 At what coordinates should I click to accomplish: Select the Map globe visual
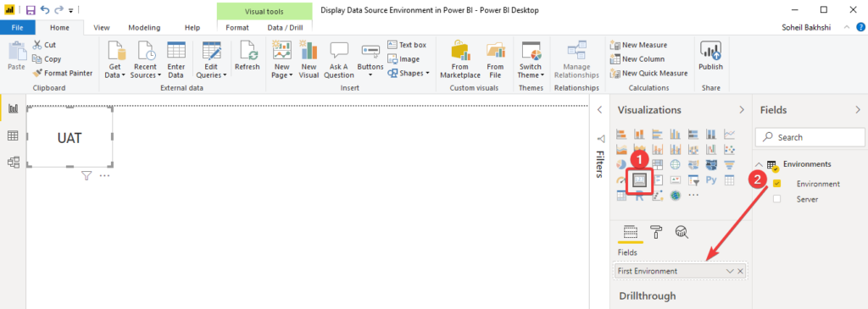coord(676,164)
